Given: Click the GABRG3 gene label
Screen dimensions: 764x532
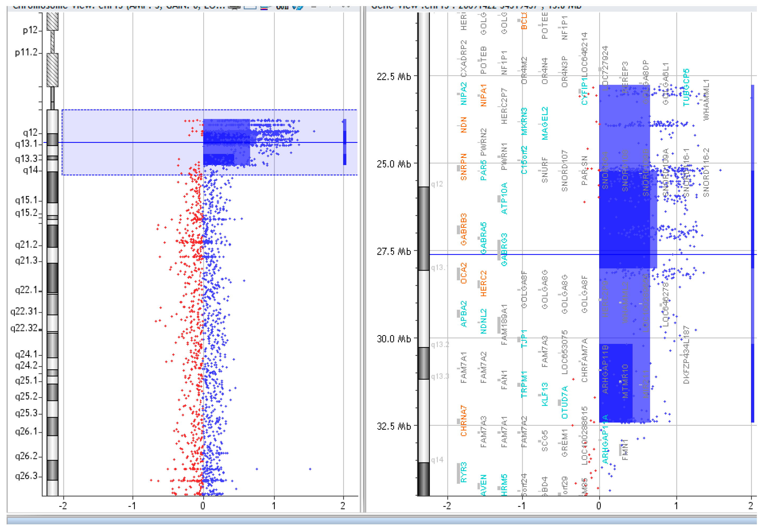Looking at the screenshot, I should (x=504, y=249).
